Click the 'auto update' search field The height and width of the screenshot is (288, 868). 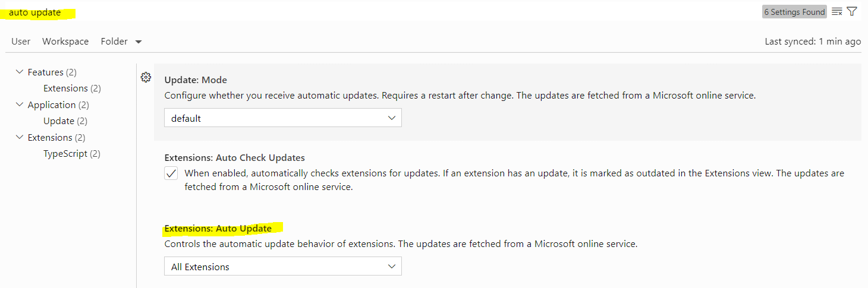click(380, 12)
